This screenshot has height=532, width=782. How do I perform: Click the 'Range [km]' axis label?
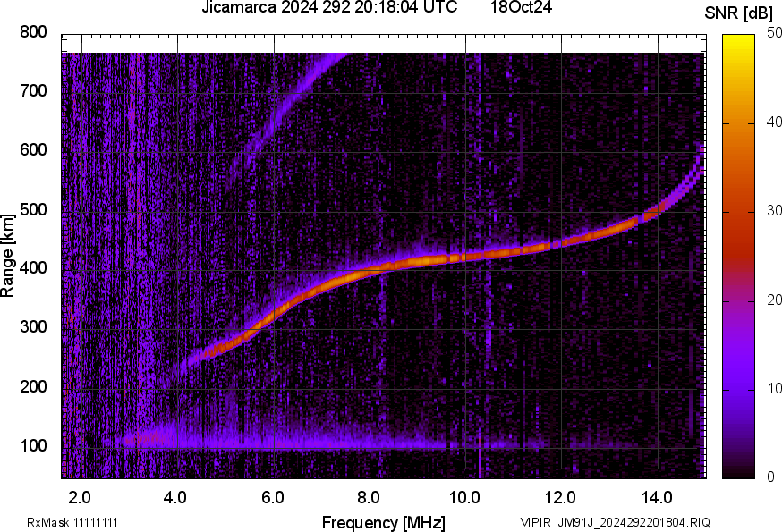pos(7,256)
